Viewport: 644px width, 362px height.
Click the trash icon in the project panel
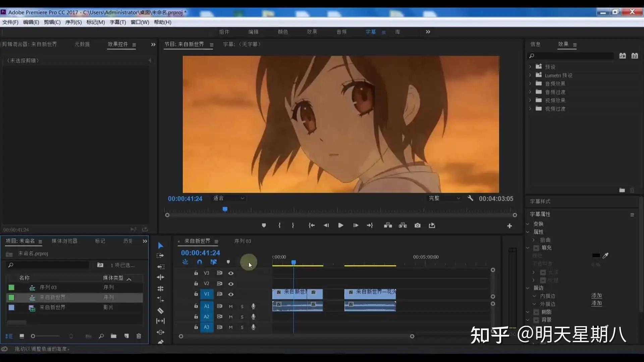(x=139, y=336)
